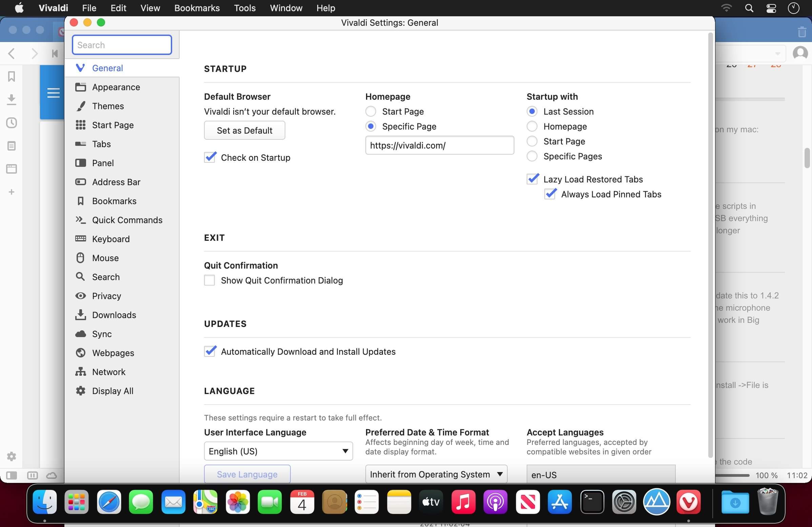This screenshot has height=527, width=812.
Task: Toggle panel visibility in status bar
Action: [x=12, y=475]
